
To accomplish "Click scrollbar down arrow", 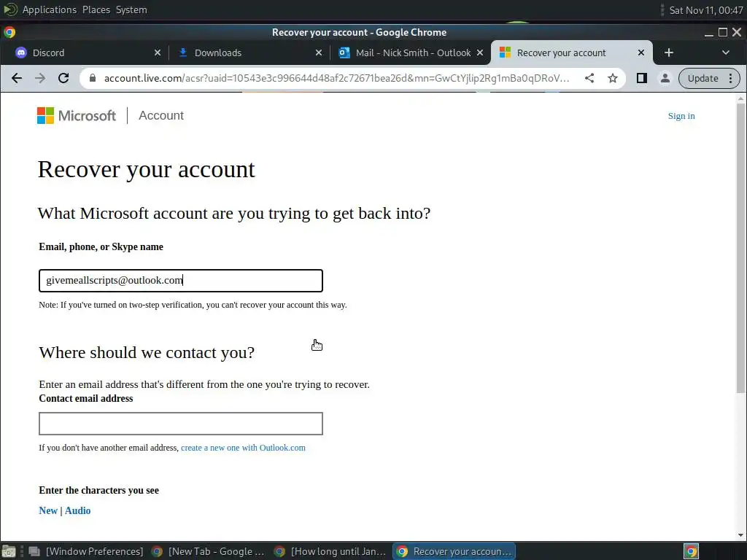I will click(x=740, y=534).
